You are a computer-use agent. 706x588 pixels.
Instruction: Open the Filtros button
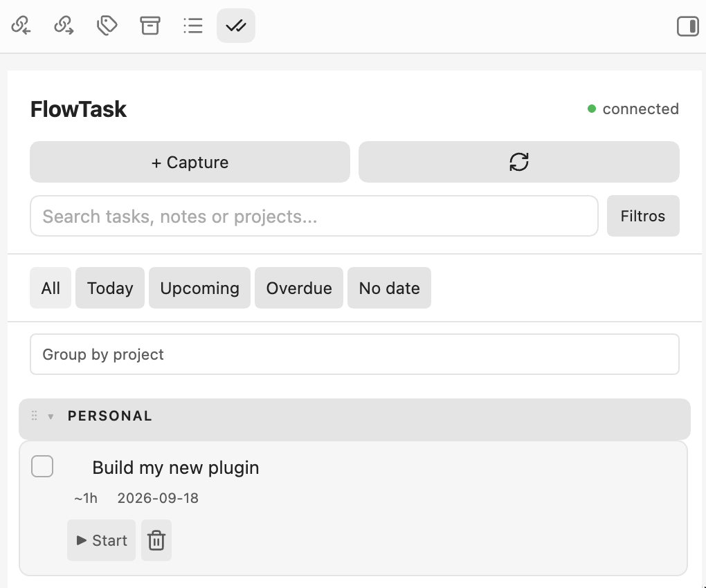[643, 216]
